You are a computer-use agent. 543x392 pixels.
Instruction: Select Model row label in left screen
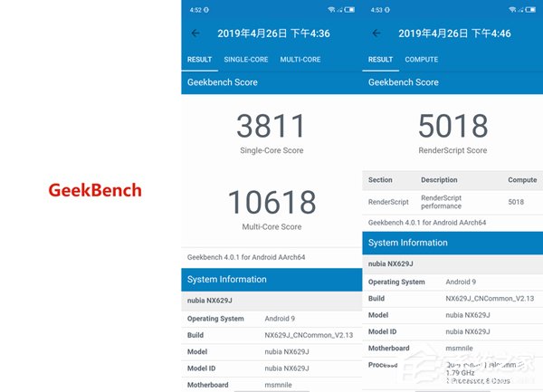197,352
